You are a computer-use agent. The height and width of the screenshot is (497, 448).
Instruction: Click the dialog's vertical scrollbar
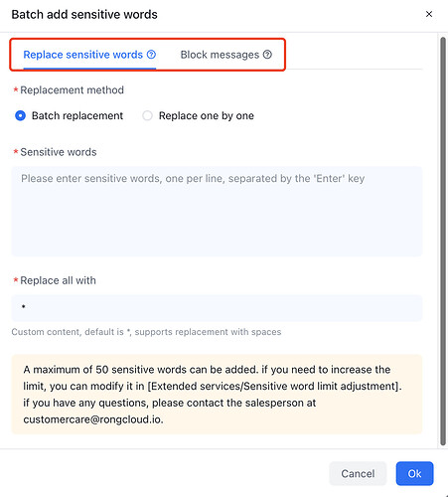pos(443,242)
